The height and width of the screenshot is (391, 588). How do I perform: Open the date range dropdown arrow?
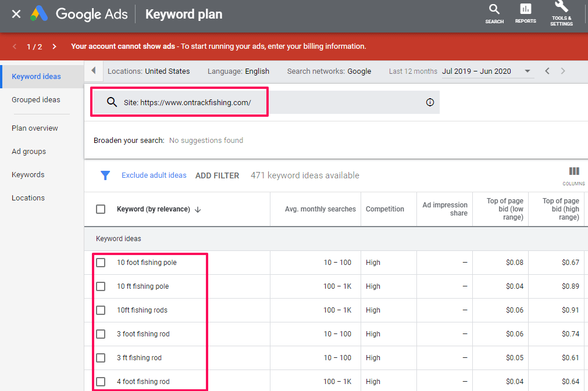pos(528,71)
